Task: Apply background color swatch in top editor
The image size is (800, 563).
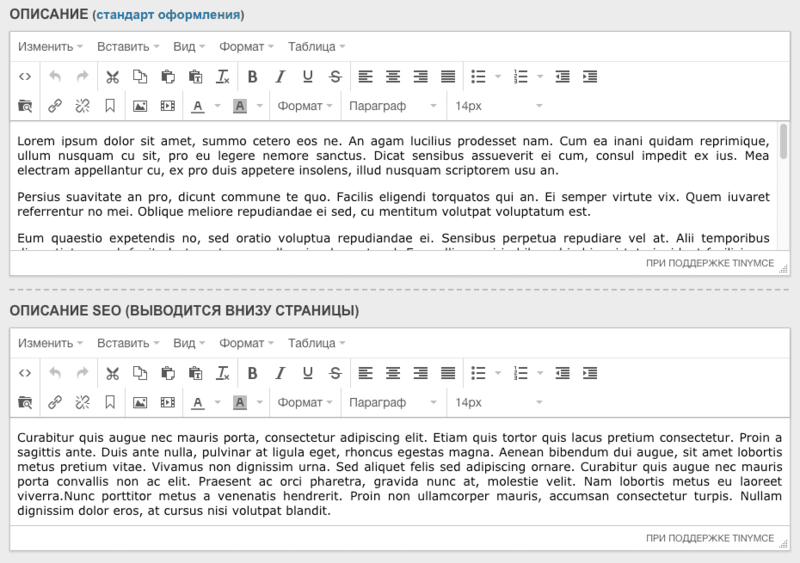Action: click(x=240, y=106)
